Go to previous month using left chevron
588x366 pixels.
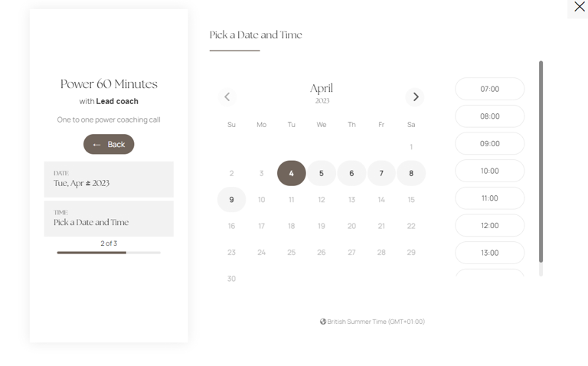tap(227, 96)
